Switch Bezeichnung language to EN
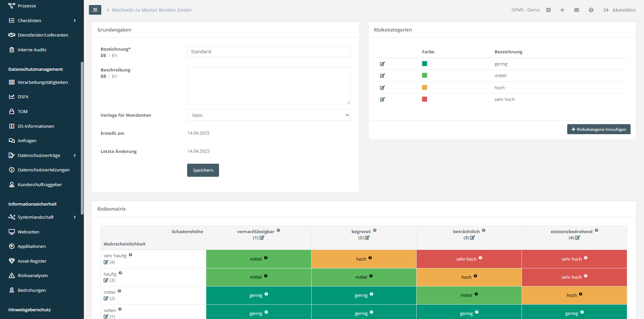The height and width of the screenshot is (319, 644). coord(115,56)
